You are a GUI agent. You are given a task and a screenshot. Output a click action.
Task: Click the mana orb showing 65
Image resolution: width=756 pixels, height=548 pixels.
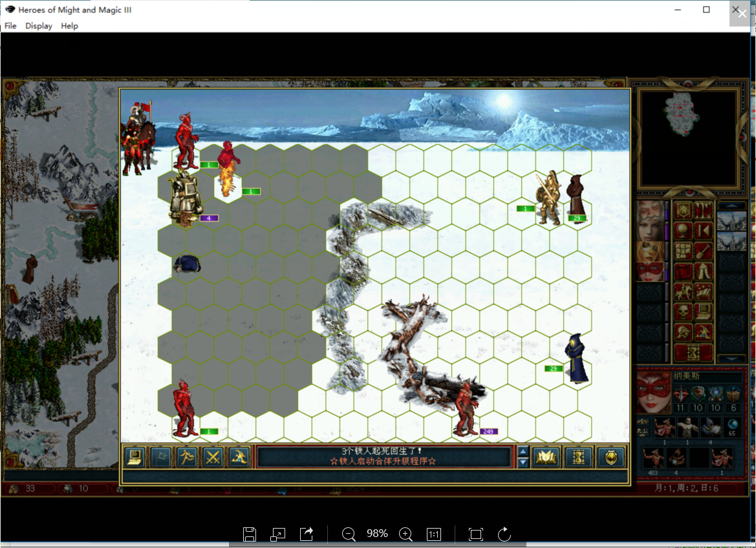pos(732,427)
